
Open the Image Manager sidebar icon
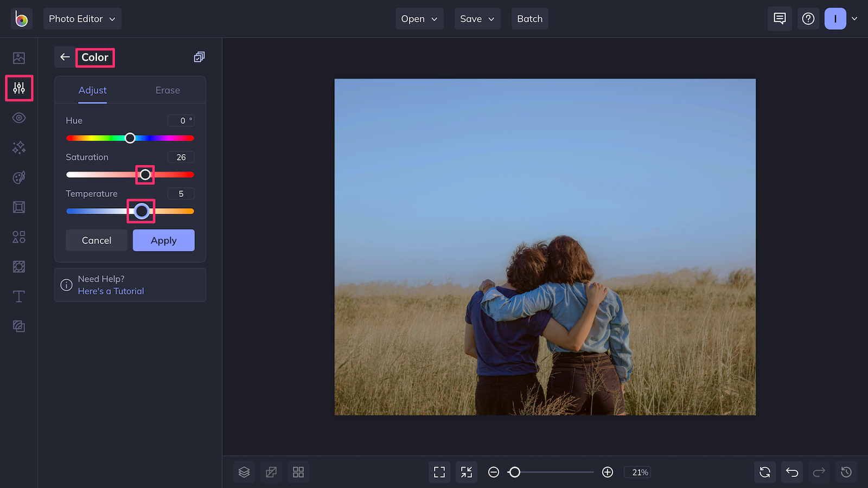tap(19, 58)
